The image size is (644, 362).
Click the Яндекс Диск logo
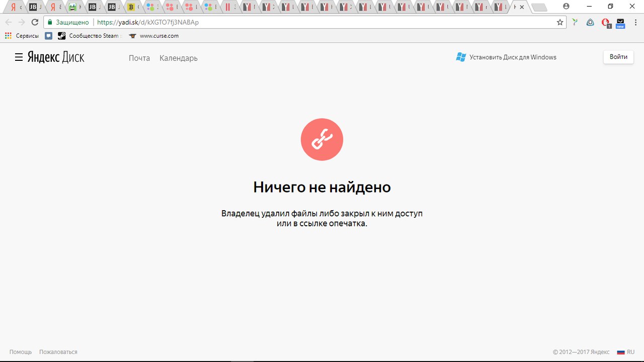56,57
